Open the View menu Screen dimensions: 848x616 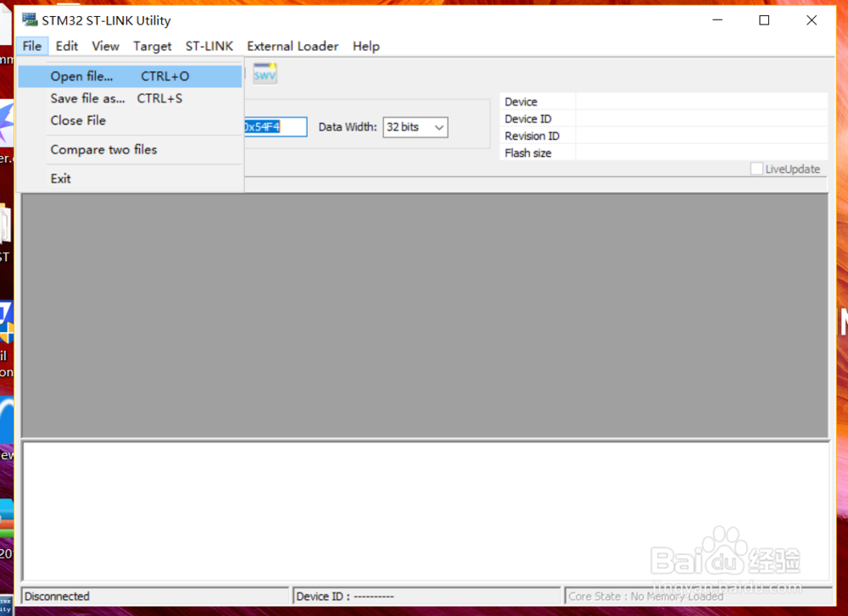[105, 46]
